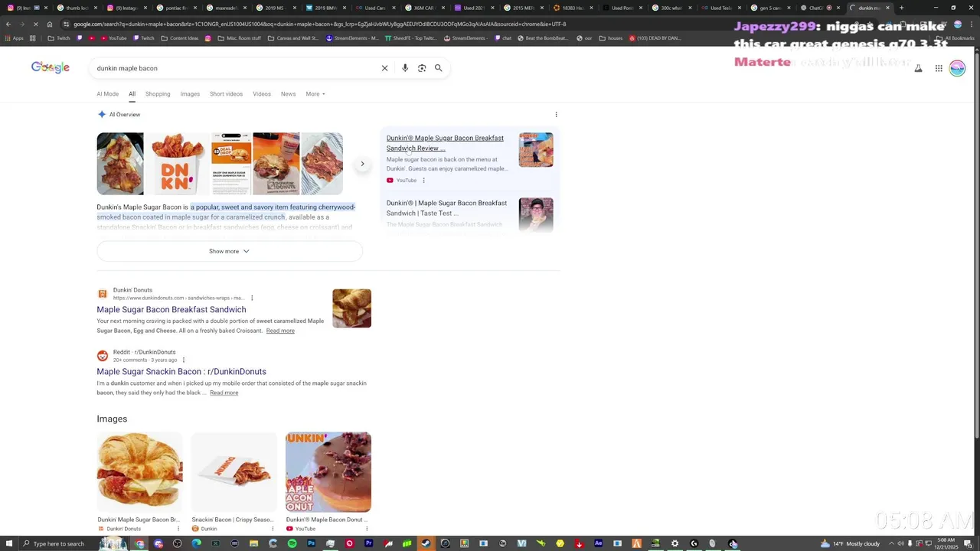This screenshot has width=980, height=551.
Task: Switch to News results tab
Action: tap(288, 94)
